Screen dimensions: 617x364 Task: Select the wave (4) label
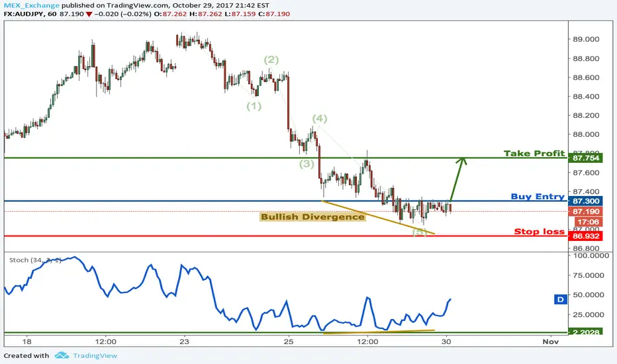click(x=320, y=118)
